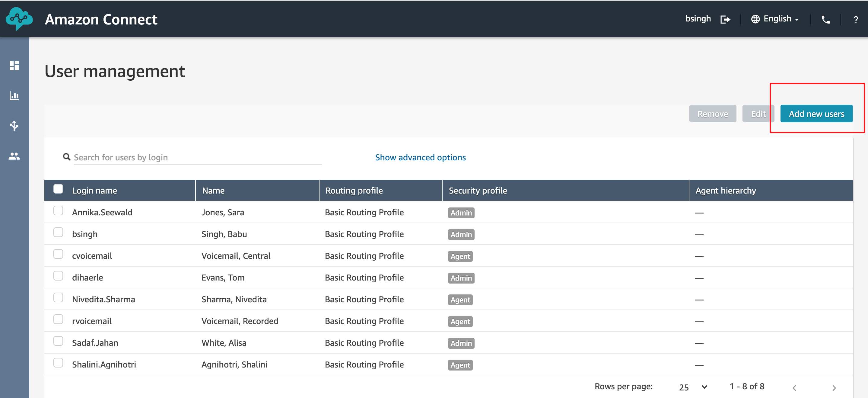
Task: Click the Admin badge for Sadaf.Jahan
Action: click(x=461, y=343)
